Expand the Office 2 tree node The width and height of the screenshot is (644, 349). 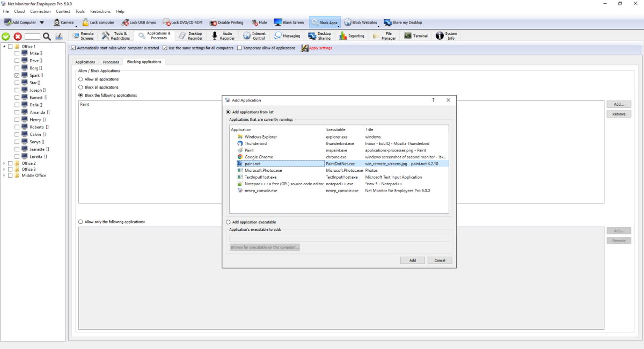point(4,163)
